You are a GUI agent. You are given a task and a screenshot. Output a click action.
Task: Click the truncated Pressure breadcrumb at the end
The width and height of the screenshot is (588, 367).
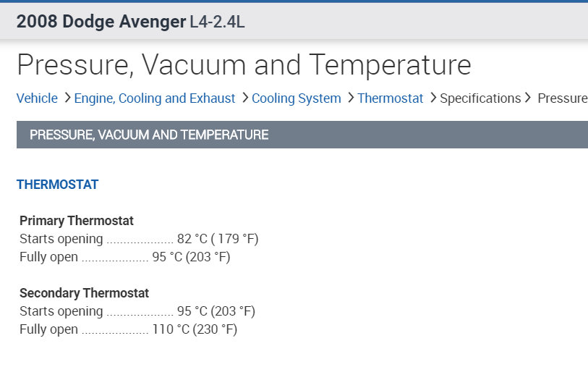click(x=562, y=98)
